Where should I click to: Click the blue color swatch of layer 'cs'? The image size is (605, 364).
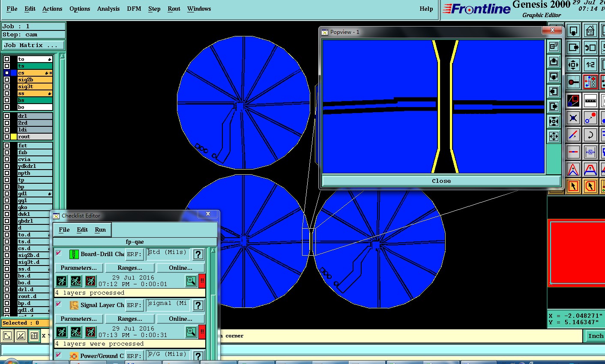(x=14, y=73)
